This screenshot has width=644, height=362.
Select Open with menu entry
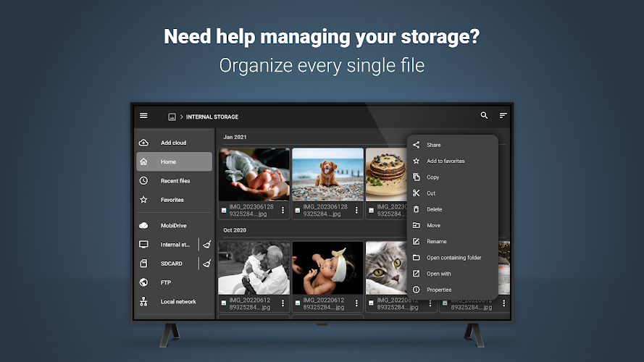(x=453, y=274)
